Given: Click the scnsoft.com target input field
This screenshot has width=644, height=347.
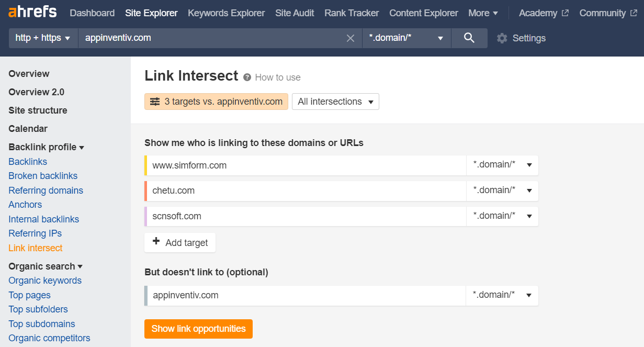Looking at the screenshot, I should tap(306, 216).
